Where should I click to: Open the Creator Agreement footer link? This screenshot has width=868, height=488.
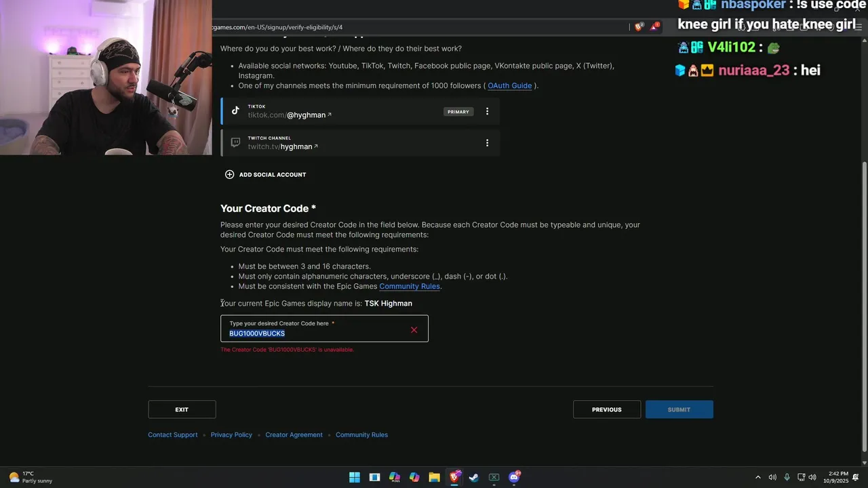click(x=294, y=434)
